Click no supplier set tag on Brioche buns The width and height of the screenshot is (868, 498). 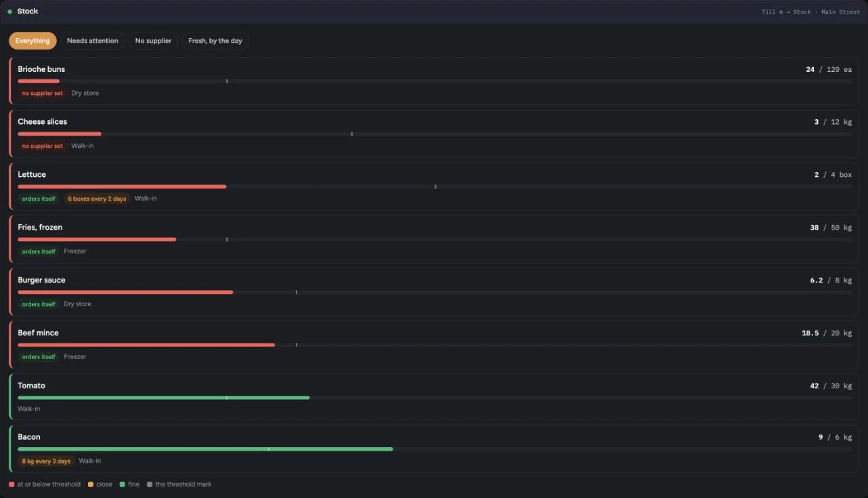42,94
